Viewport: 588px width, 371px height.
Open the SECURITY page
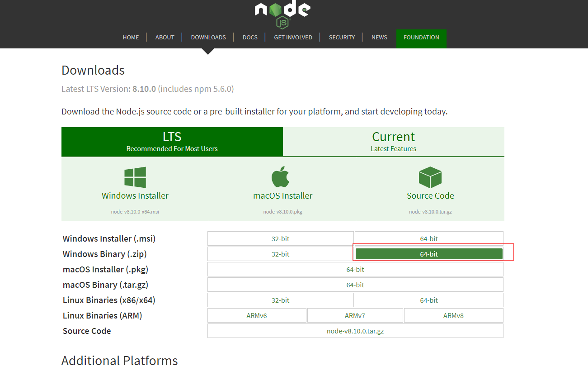(x=342, y=37)
